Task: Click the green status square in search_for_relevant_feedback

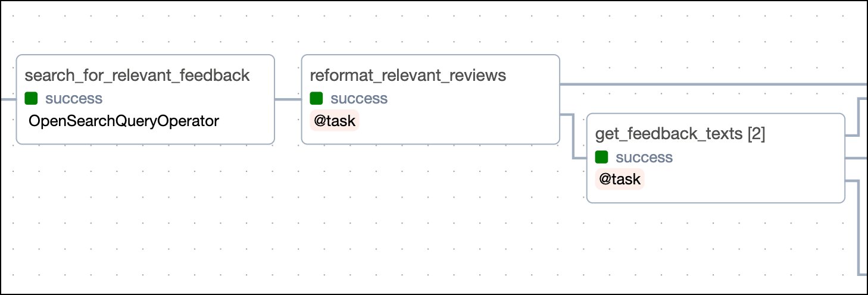Action: pyautogui.click(x=31, y=99)
